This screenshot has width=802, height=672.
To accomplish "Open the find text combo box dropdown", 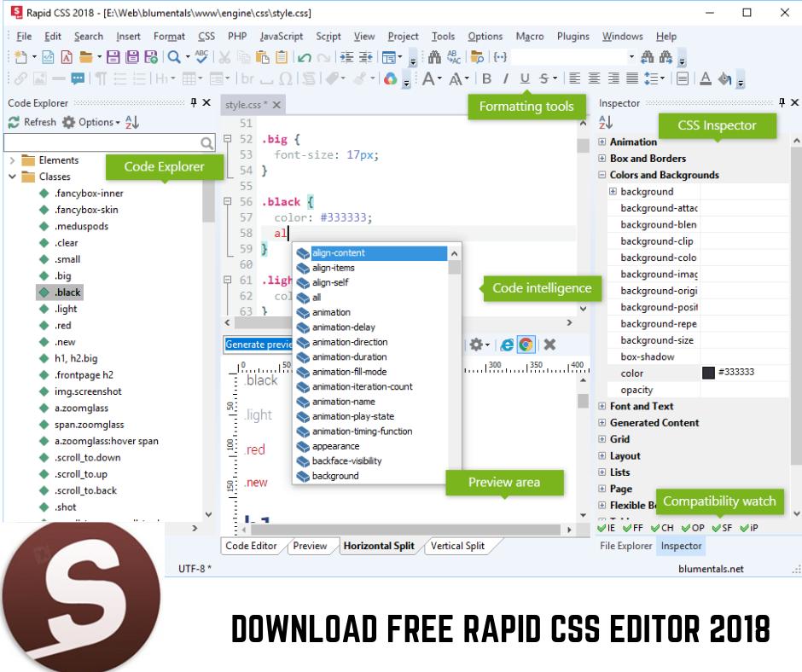I will tap(631, 57).
